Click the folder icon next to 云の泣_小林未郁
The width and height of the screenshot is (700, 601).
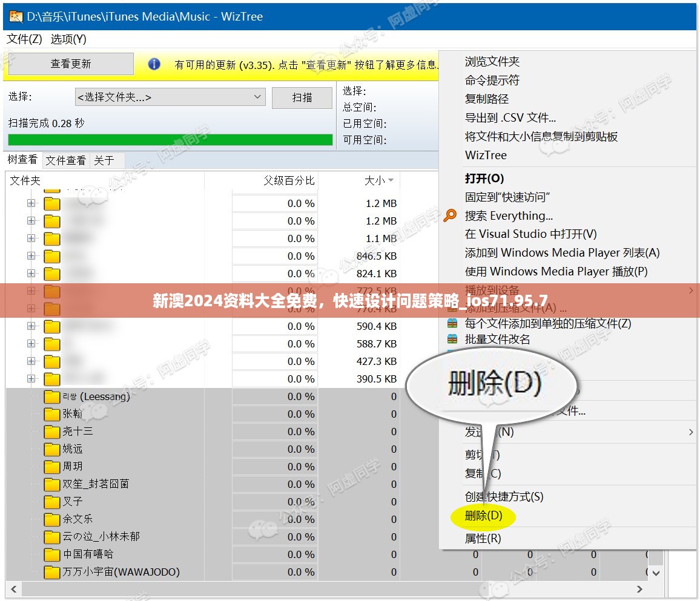(x=52, y=537)
